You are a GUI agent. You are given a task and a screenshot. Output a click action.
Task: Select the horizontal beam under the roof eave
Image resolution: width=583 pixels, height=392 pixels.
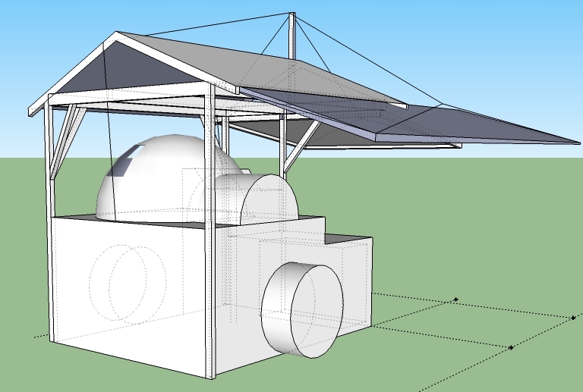point(129,99)
